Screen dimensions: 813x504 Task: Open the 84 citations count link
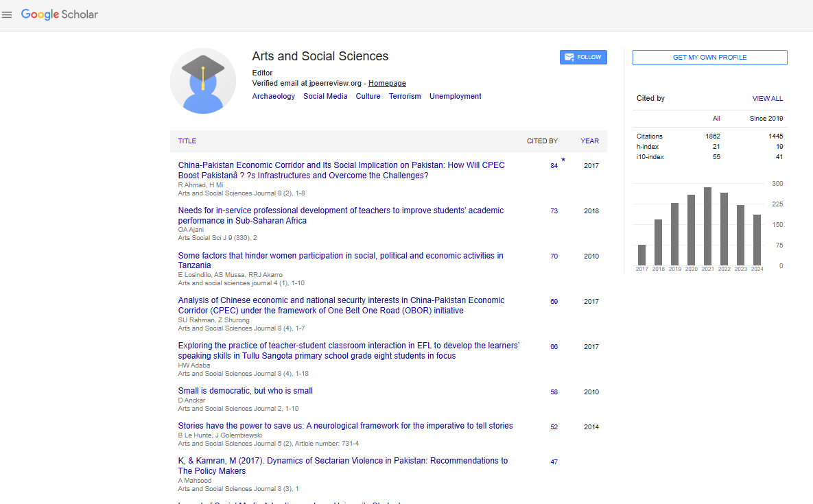click(554, 166)
